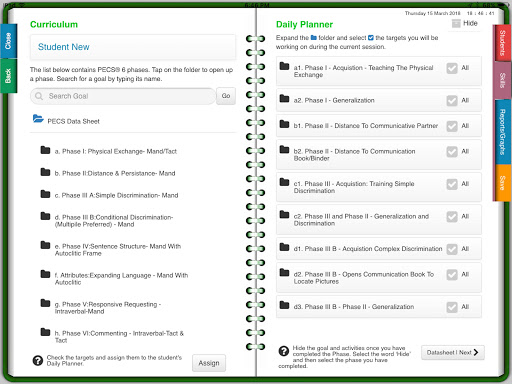
Task: Open c1. Phase III Acquisition row text
Action: point(354,187)
